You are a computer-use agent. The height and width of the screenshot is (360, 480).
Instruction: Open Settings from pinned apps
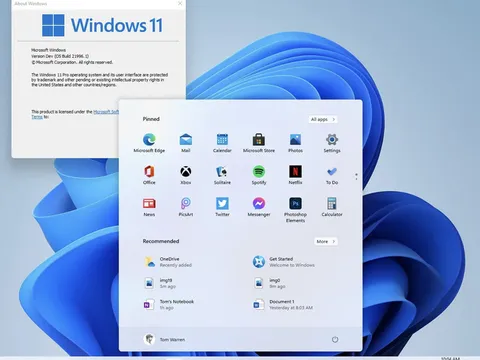coord(332,143)
